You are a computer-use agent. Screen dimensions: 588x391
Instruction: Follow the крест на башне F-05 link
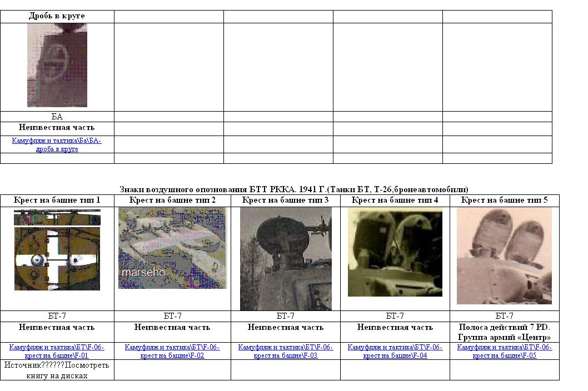[505, 351]
